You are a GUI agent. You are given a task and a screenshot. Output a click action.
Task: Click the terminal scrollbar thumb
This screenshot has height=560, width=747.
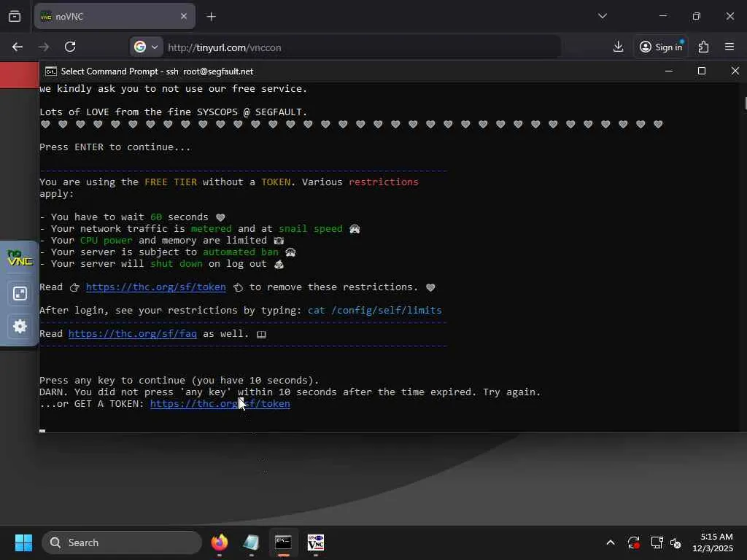pyautogui.click(x=745, y=102)
